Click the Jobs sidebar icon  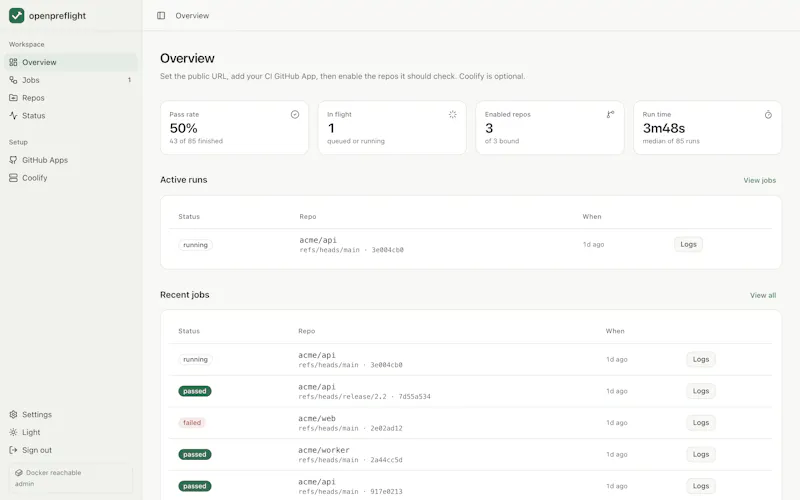tap(13, 80)
